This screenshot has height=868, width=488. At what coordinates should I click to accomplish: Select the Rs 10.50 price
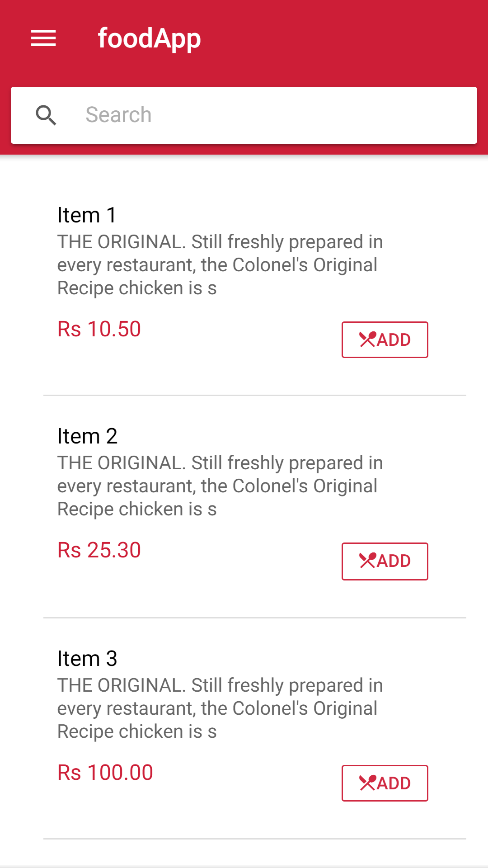(x=99, y=329)
